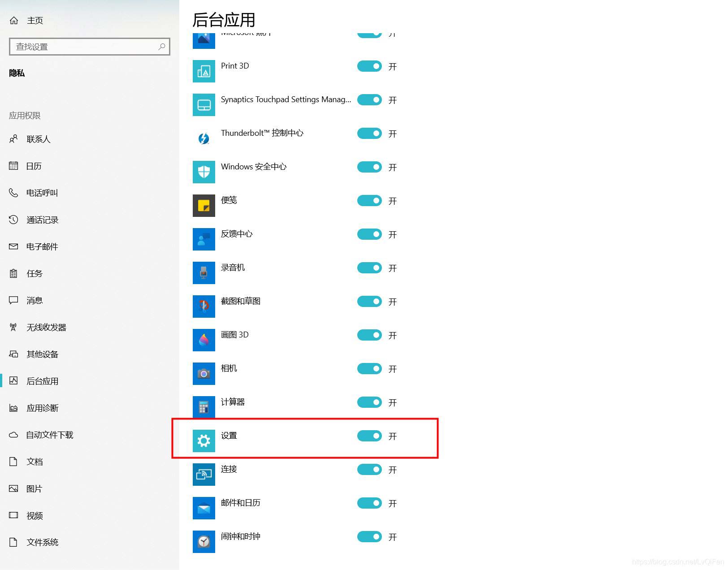Image resolution: width=728 pixels, height=570 pixels.
Task: Click the 画图 3D app icon
Action: coord(204,340)
